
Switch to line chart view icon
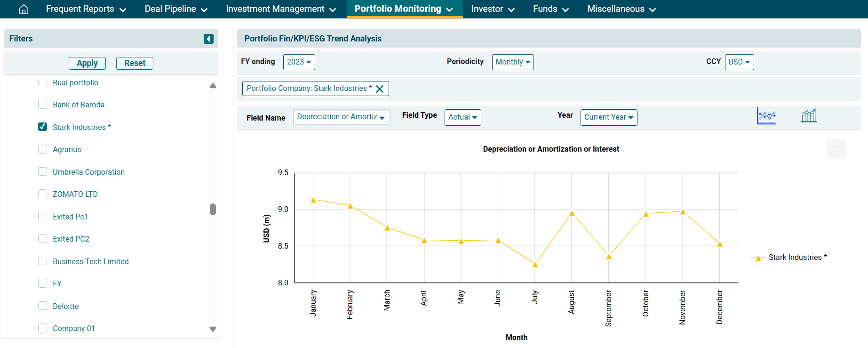point(766,116)
